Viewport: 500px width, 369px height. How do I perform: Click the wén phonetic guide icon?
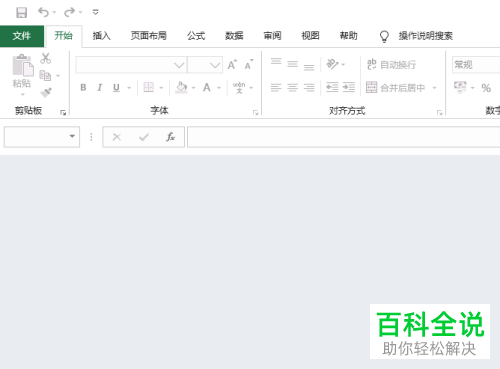239,87
